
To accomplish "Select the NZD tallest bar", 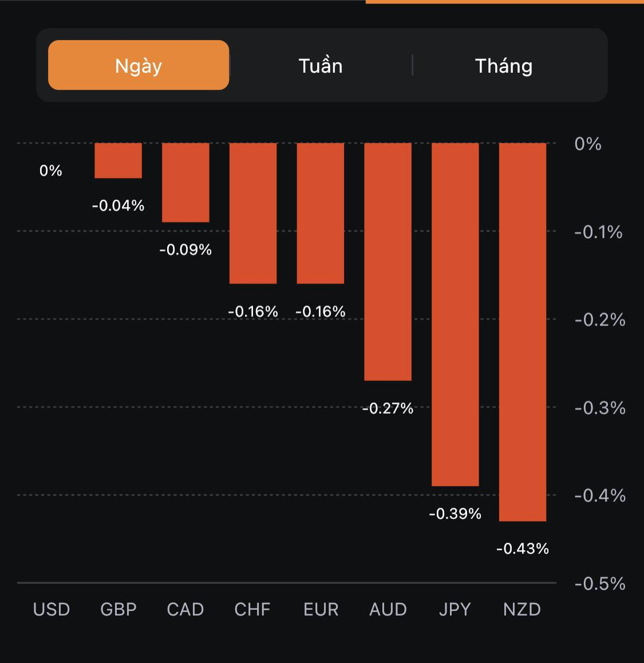I will coord(523,332).
